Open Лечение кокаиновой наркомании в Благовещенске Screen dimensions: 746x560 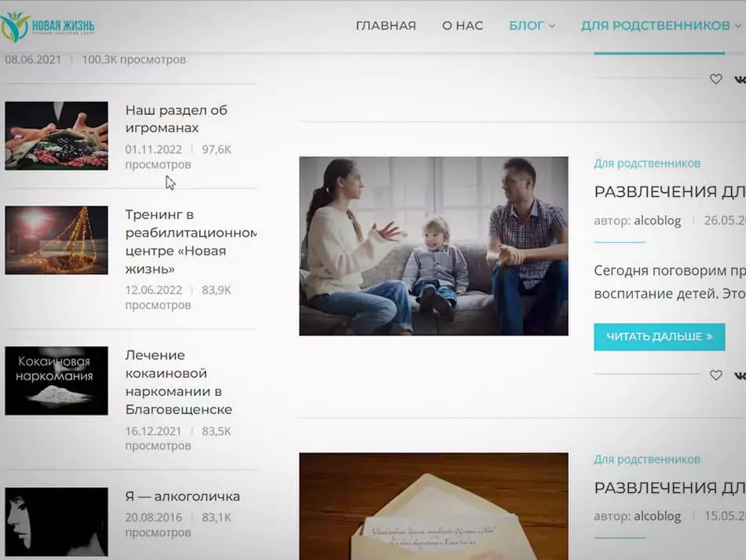point(178,382)
